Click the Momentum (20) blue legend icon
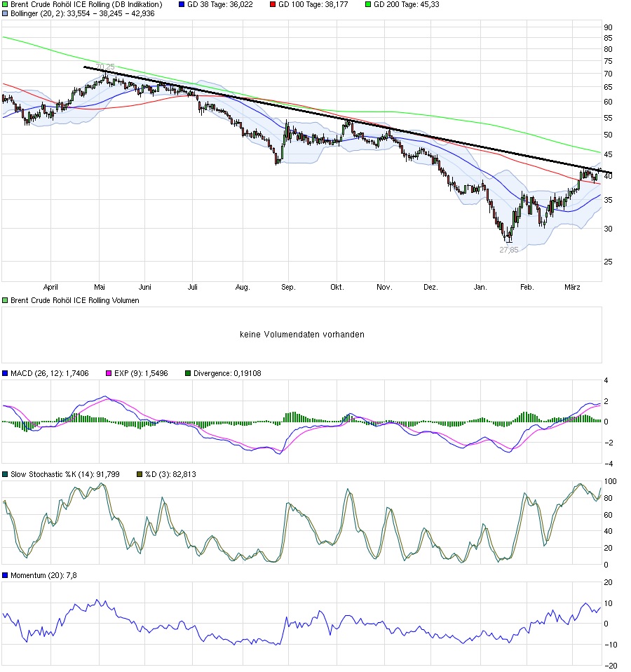631x672 pixels. [x=5, y=575]
